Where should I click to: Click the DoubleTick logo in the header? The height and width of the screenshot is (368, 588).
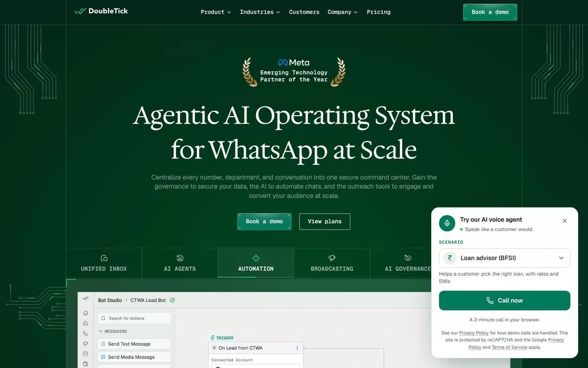[x=101, y=11]
